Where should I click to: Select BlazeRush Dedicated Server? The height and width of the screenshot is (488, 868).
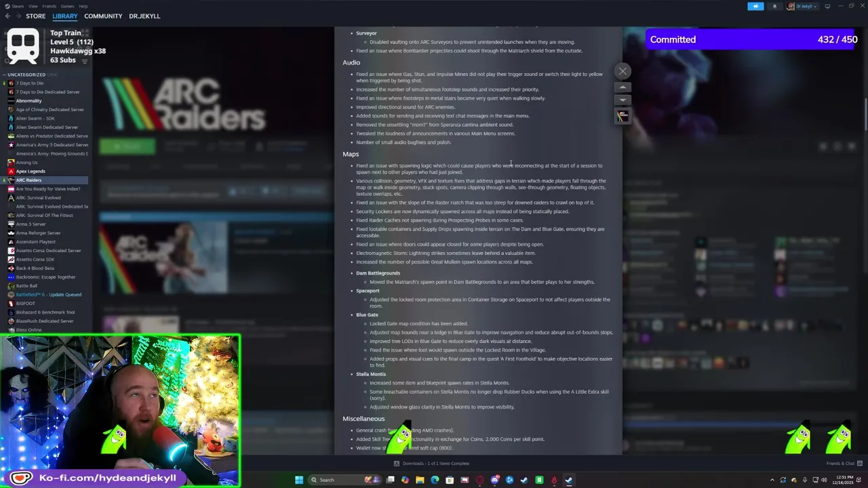[x=44, y=321]
